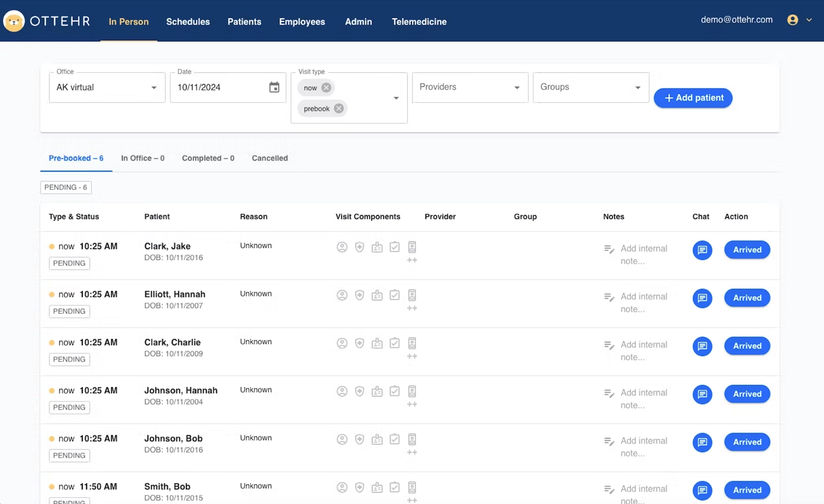
Task: Mark Elliott, Hannah as Arrived
Action: click(x=747, y=298)
